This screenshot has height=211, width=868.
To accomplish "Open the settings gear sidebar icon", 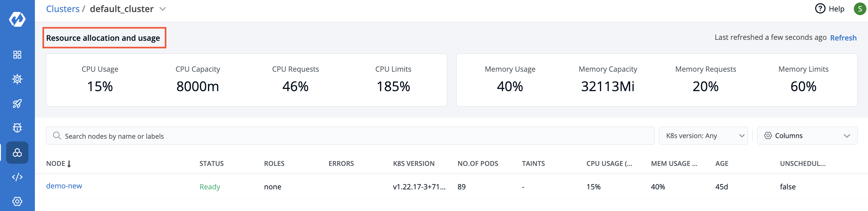I will point(17,201).
